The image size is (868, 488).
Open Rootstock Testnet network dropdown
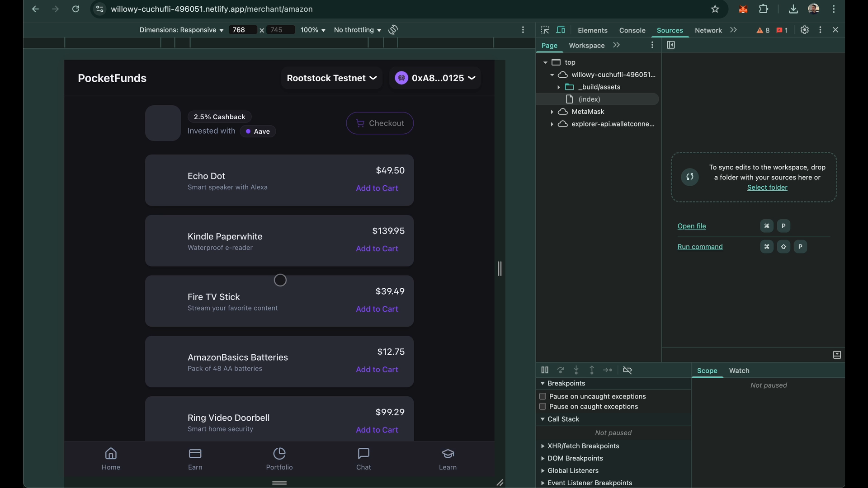331,78
